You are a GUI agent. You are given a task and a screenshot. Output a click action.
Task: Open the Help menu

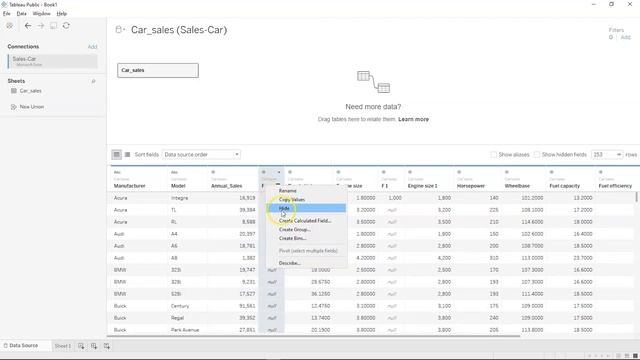(62, 13)
